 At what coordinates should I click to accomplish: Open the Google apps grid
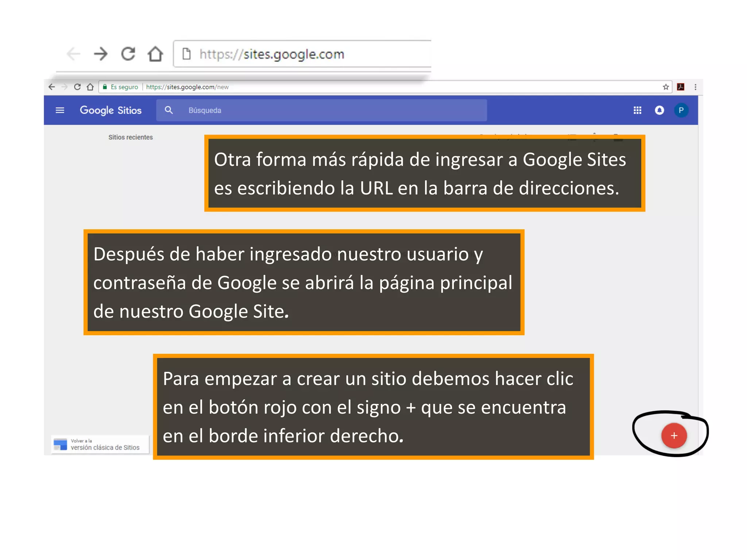click(x=638, y=110)
